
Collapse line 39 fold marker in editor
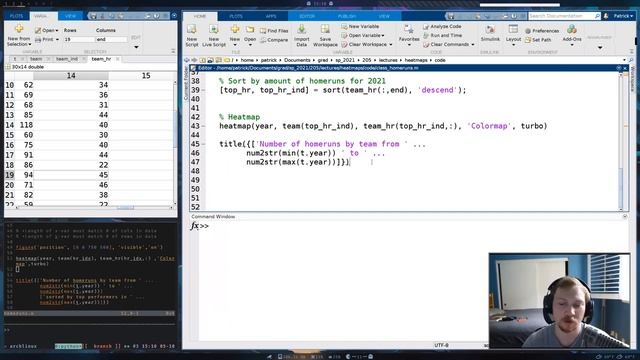pyautogui.click(x=204, y=90)
